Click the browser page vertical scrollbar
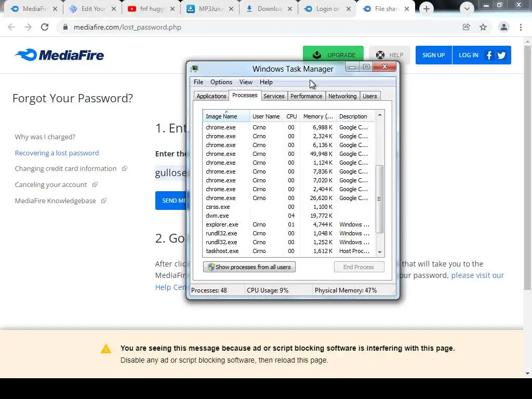 (x=527, y=168)
